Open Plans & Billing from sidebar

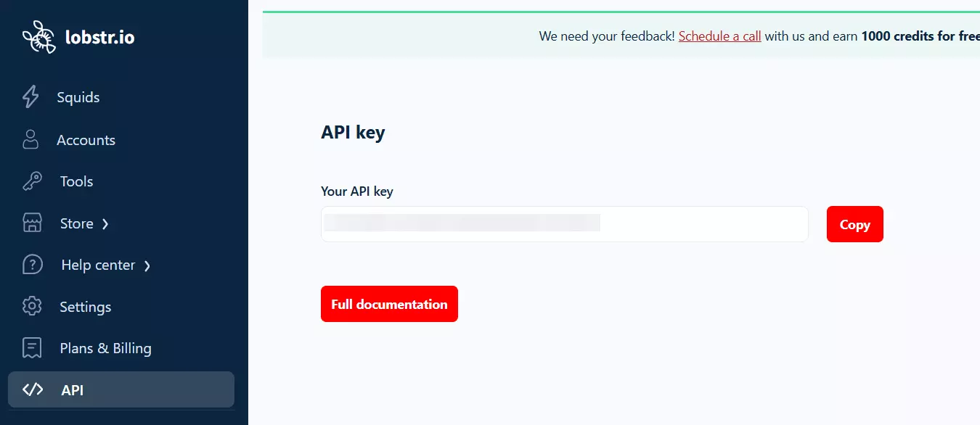tap(106, 347)
